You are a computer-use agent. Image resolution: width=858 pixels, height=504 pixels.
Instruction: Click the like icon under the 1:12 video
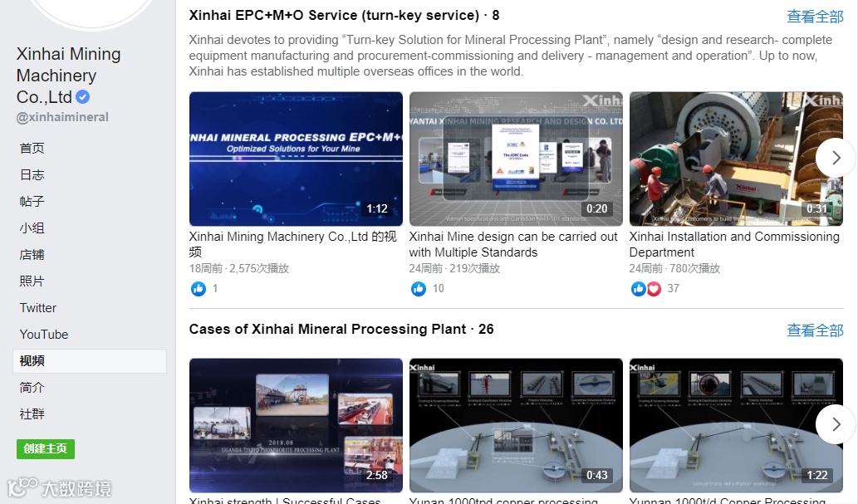coord(198,288)
